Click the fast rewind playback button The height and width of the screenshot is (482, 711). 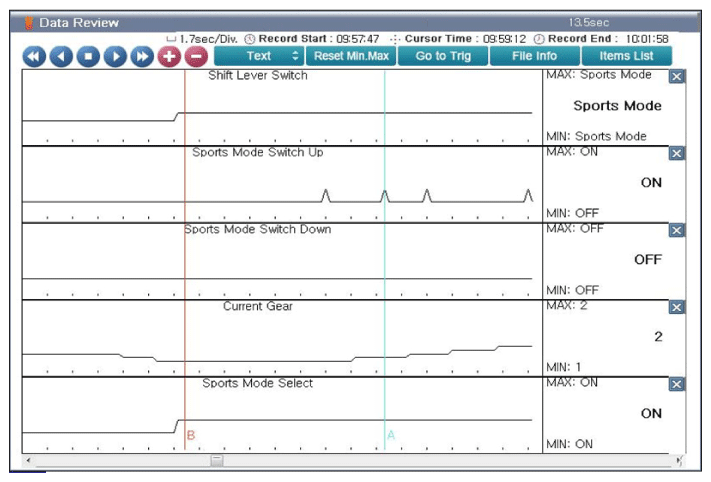[34, 57]
